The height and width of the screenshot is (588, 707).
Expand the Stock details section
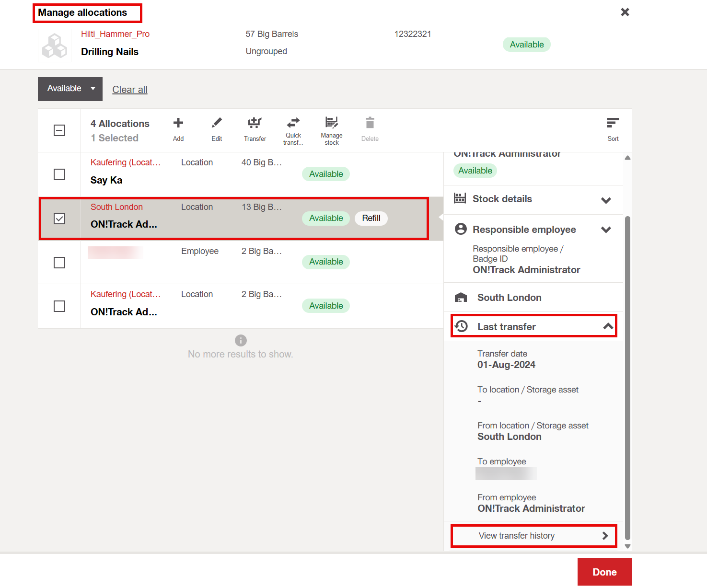[x=606, y=200]
